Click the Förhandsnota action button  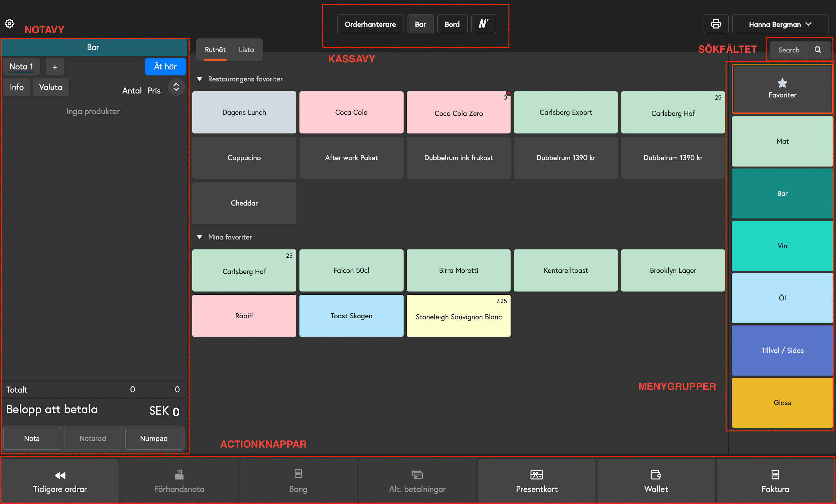coord(179,481)
